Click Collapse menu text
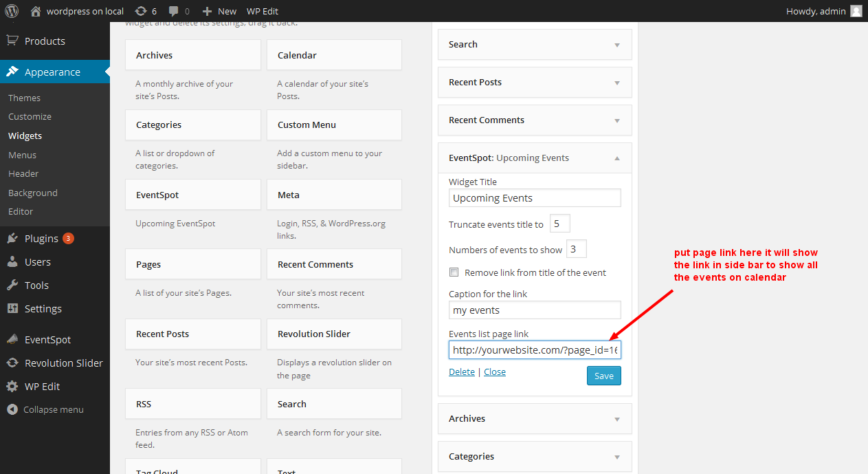The width and height of the screenshot is (868, 474). point(54,409)
